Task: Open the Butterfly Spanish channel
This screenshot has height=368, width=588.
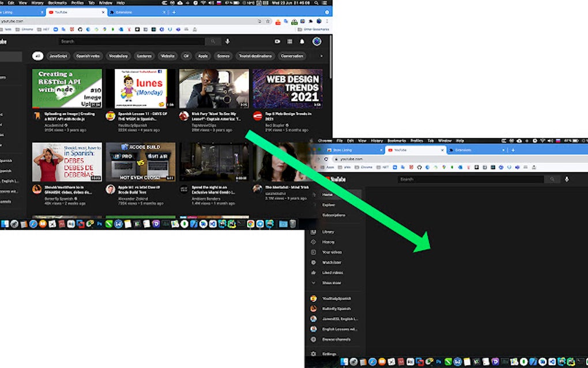Action: click(337, 309)
